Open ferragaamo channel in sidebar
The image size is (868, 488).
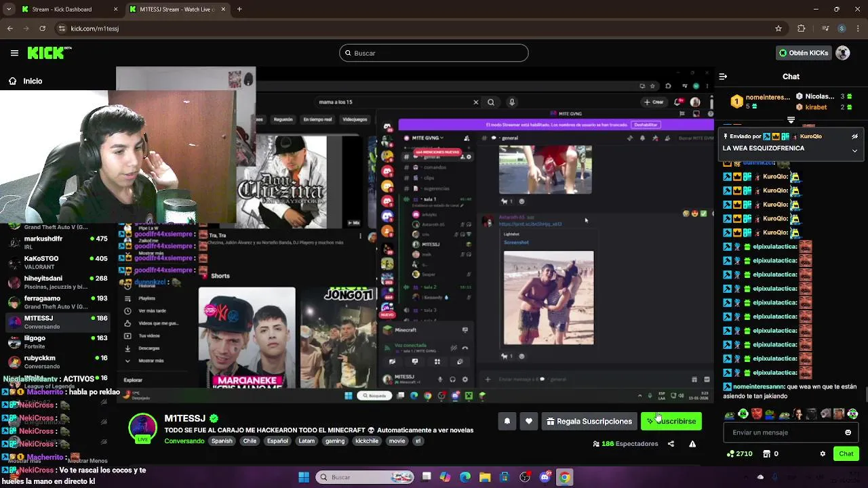57,302
